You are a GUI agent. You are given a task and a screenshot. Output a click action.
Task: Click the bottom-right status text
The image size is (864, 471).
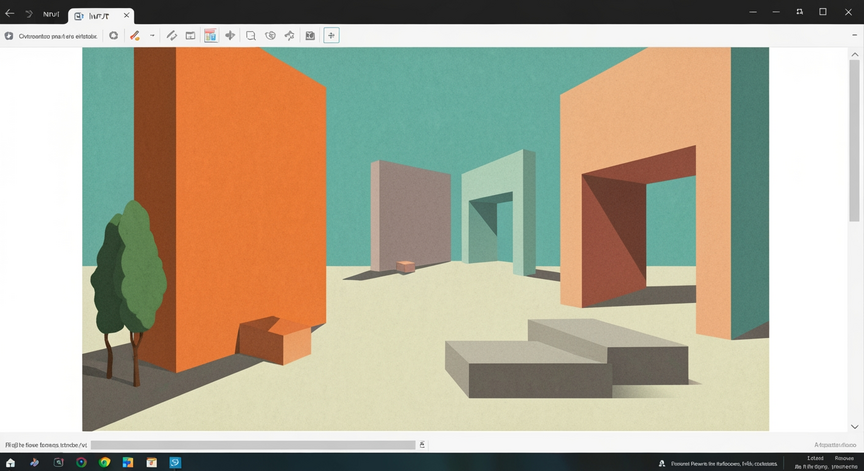[835, 445]
